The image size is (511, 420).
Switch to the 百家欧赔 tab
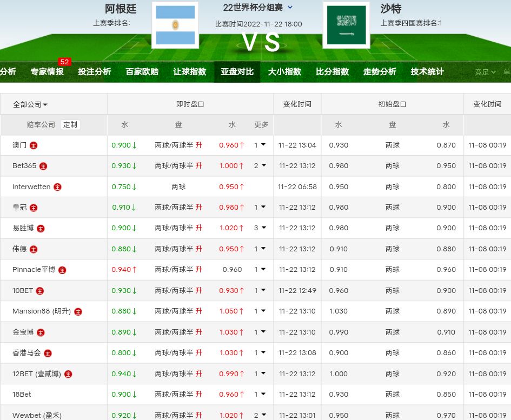tap(142, 72)
